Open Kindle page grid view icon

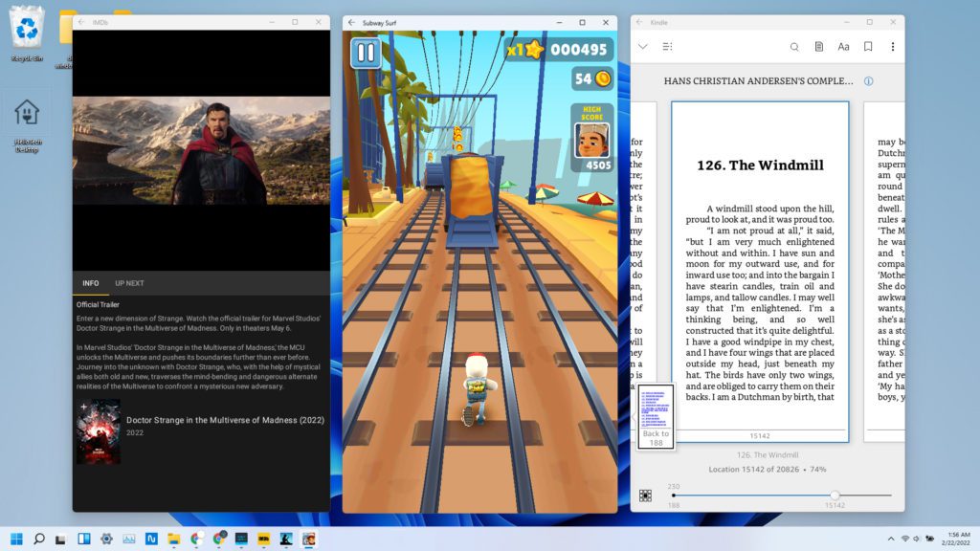pyautogui.click(x=646, y=496)
